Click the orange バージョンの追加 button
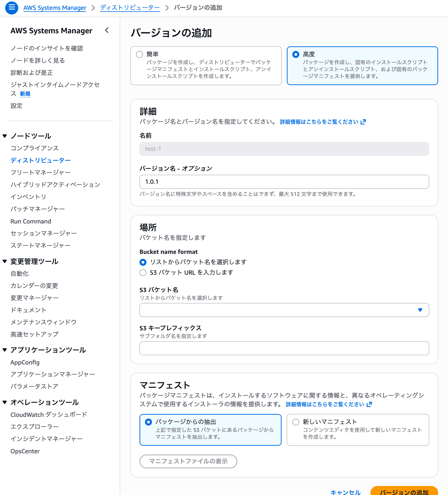 tap(404, 491)
